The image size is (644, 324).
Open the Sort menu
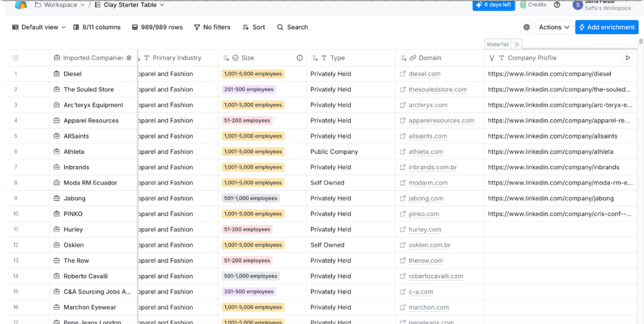click(x=254, y=27)
